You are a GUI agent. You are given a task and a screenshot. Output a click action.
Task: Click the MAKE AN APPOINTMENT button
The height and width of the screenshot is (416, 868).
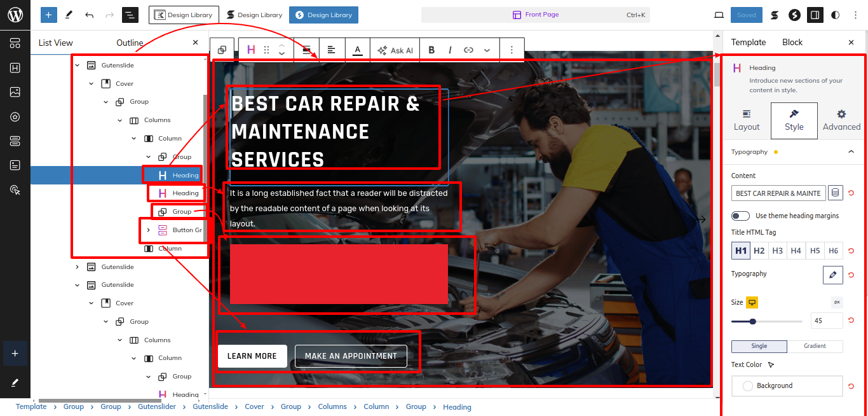point(351,356)
